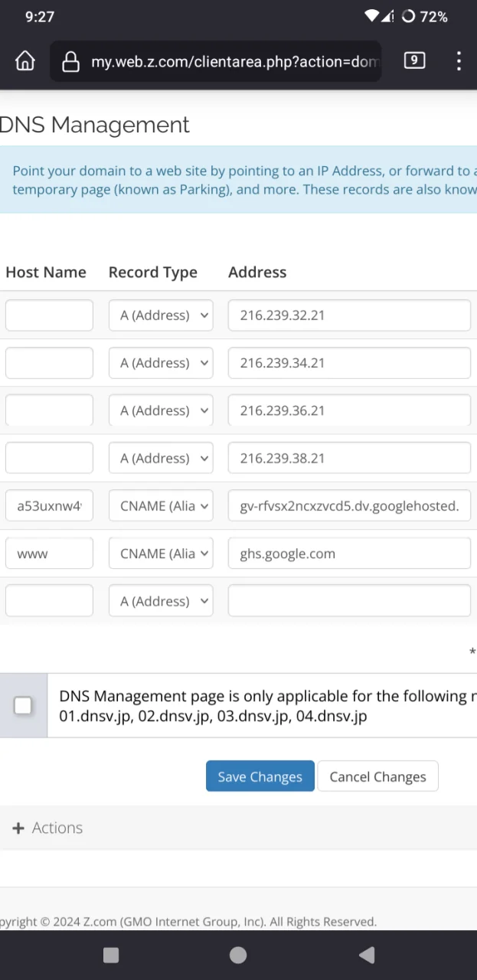The image size is (477, 980).
Task: Open record type dropdown for 216.239.36.21
Action: (x=161, y=410)
